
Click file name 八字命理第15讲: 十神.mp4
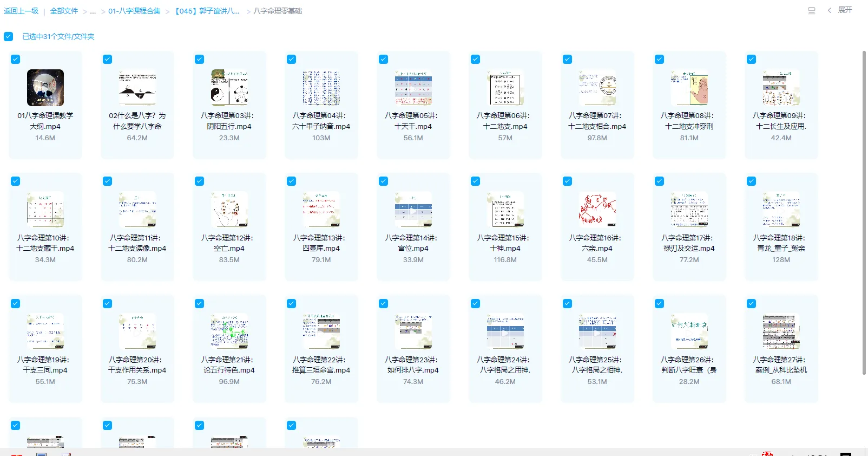pyautogui.click(x=505, y=243)
